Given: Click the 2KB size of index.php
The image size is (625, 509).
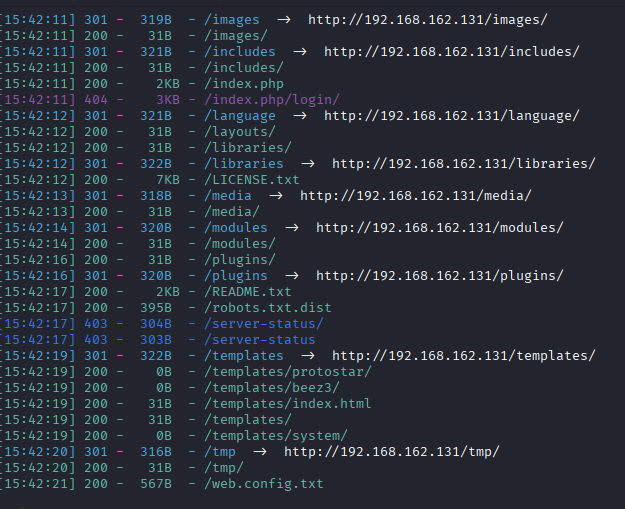Looking at the screenshot, I should pyautogui.click(x=168, y=84).
